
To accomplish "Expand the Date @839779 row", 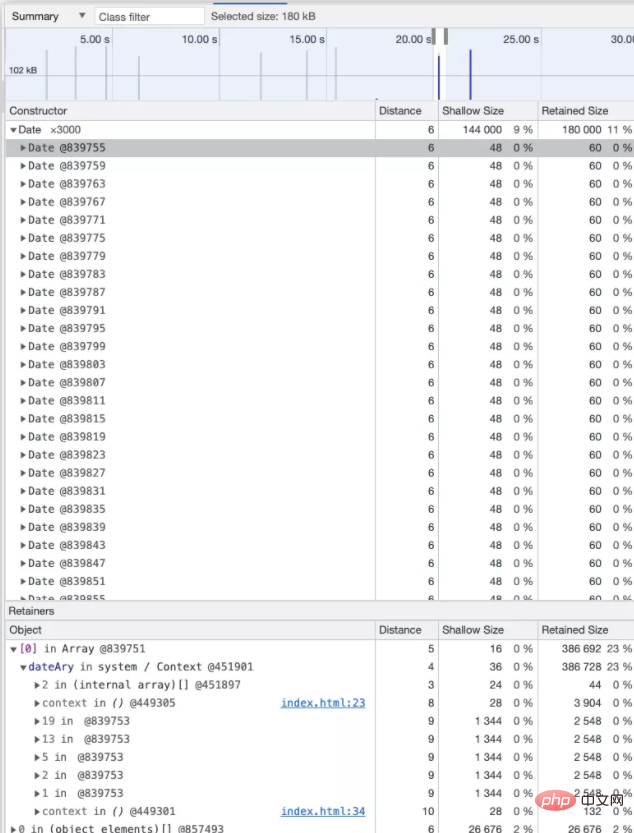I will pos(23,256).
